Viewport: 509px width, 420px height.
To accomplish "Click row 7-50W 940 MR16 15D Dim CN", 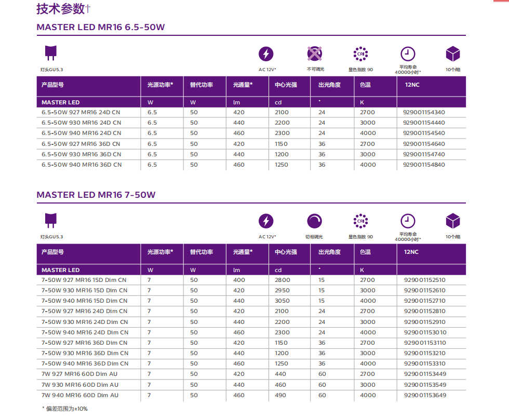I will tap(251, 301).
